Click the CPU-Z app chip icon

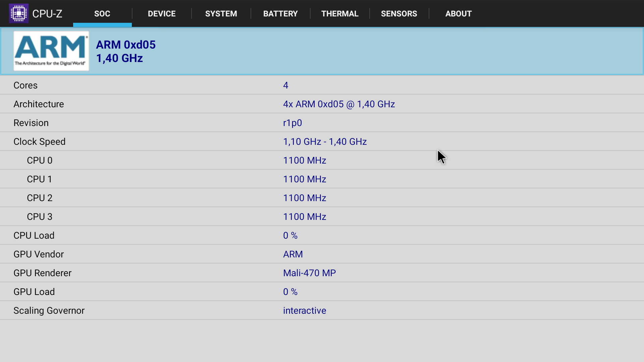(x=19, y=13)
